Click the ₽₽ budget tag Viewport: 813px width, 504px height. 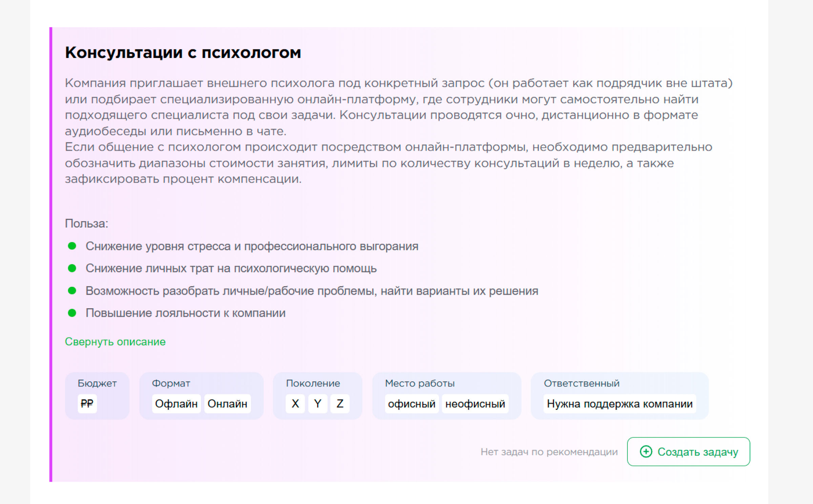(87, 403)
